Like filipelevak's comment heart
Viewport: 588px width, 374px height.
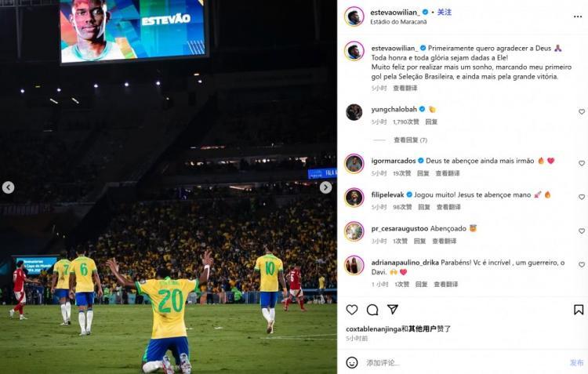(581, 197)
